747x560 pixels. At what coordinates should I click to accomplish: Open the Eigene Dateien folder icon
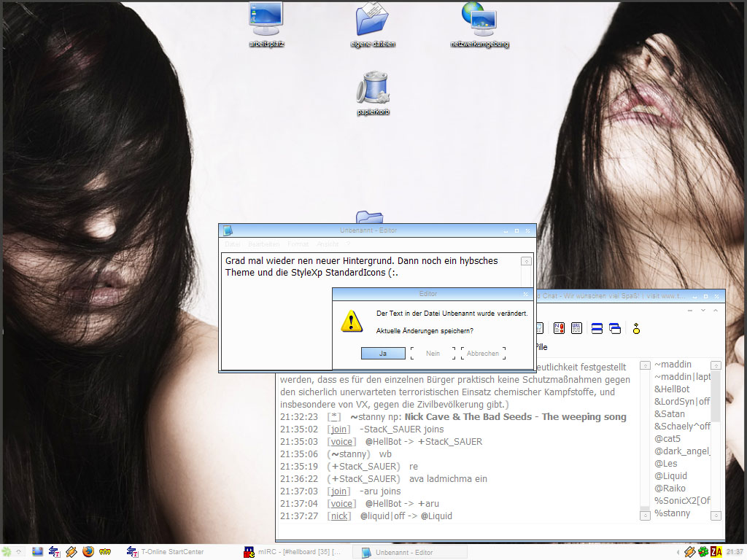tap(372, 20)
